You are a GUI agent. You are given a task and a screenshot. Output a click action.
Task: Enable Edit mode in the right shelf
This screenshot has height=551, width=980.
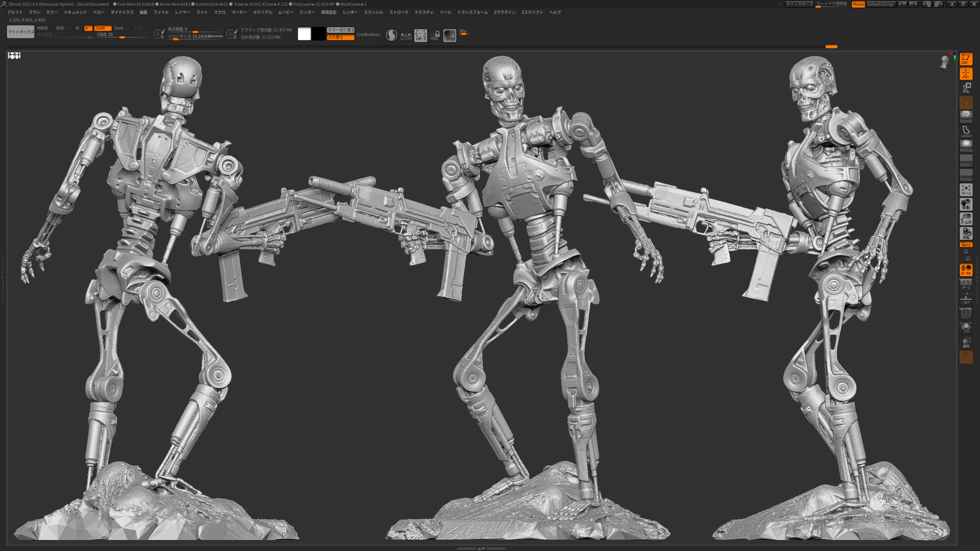(965, 59)
